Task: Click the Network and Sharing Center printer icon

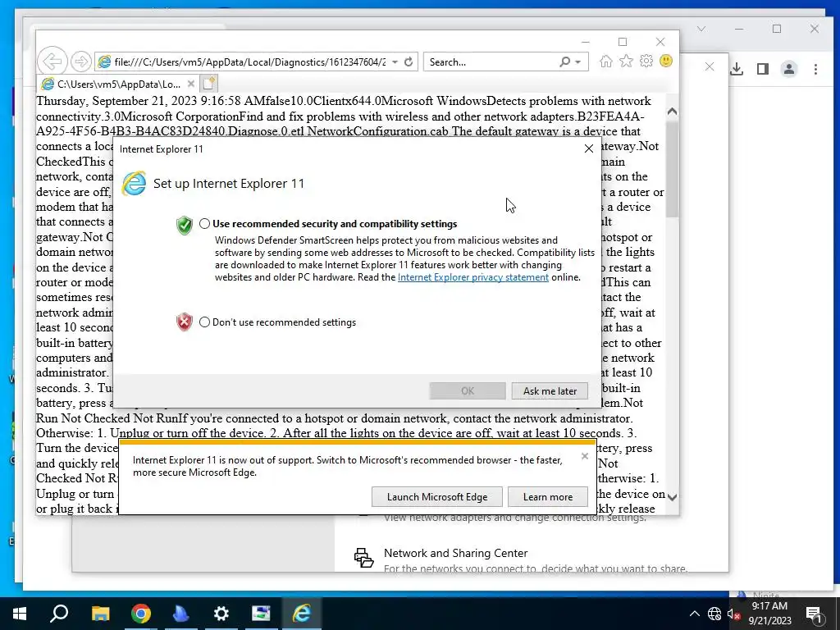Action: (x=363, y=557)
